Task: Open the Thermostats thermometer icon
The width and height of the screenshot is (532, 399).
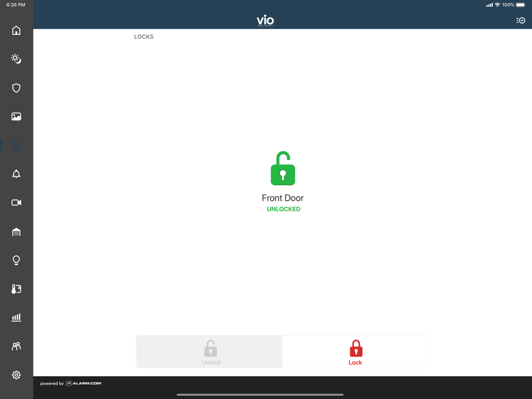Action: pos(16,289)
